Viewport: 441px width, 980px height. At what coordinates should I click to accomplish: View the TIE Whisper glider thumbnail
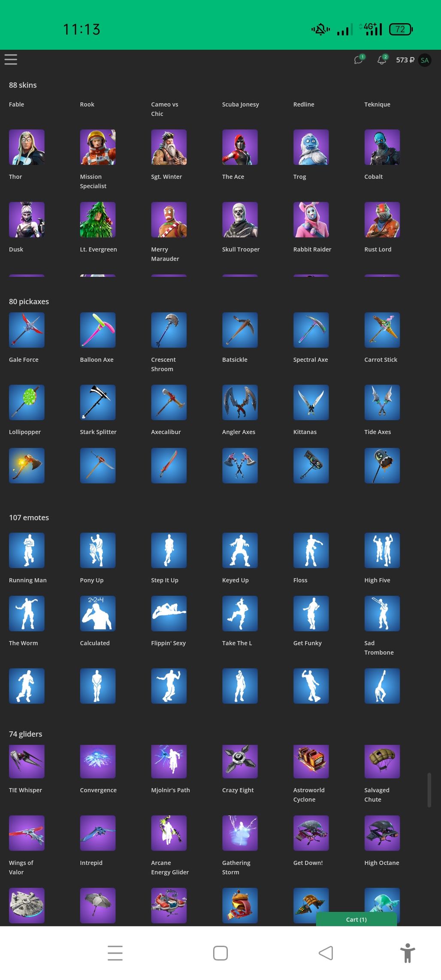[x=27, y=762]
